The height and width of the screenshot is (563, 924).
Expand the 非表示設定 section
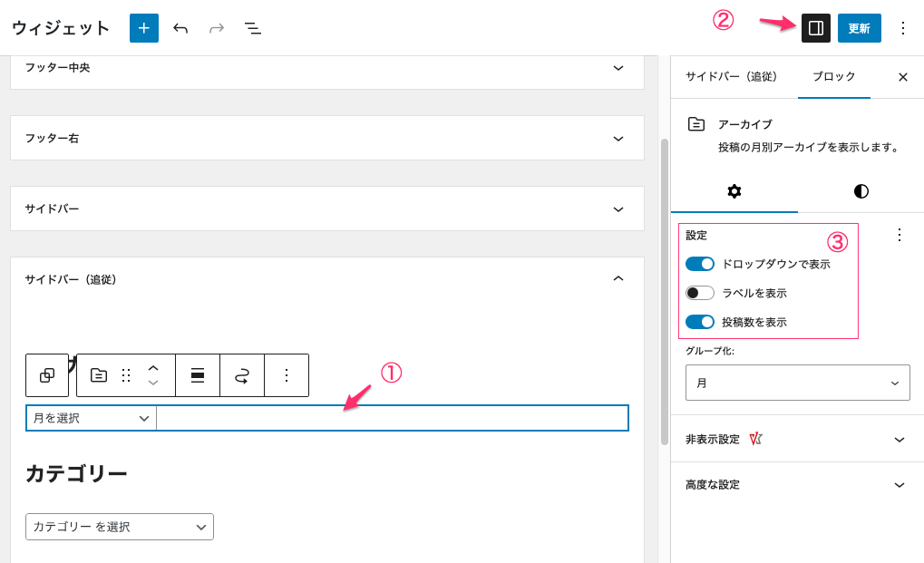point(796,439)
